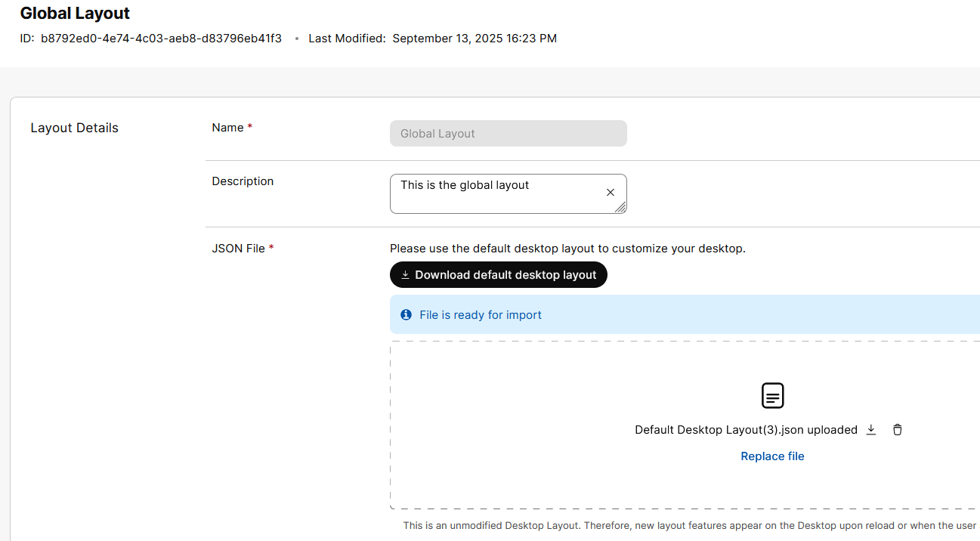Click the JSON File field label
The image size is (980, 541).
tap(238, 248)
